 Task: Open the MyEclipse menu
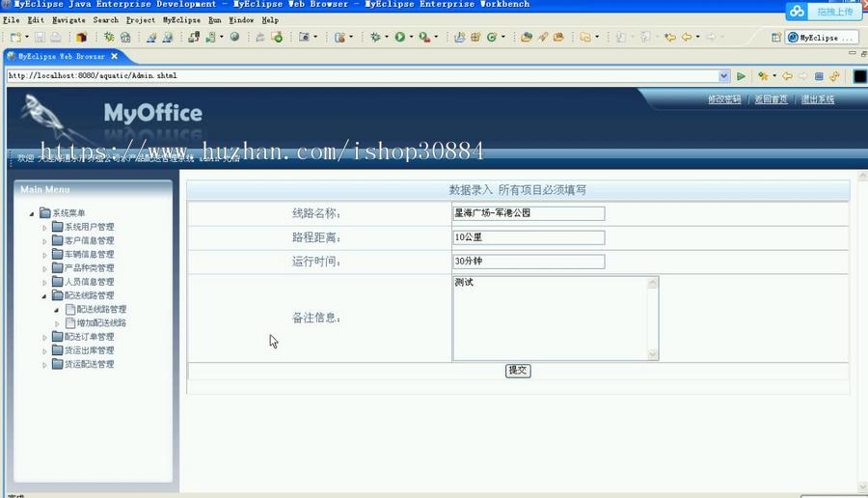(x=181, y=20)
